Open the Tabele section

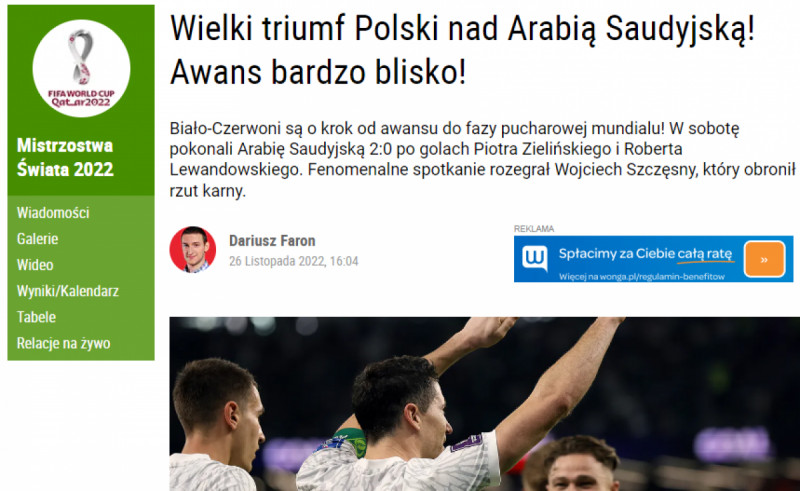pyautogui.click(x=36, y=317)
